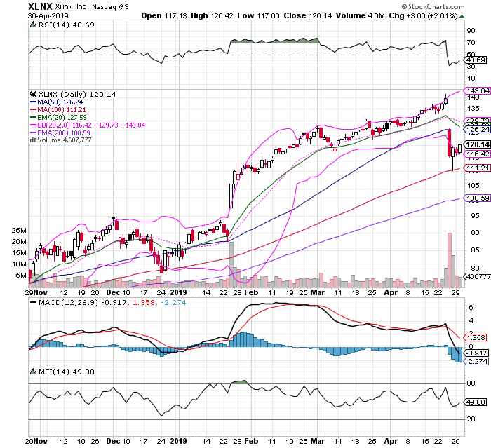Click the BB 116.42 - 129.73 - 143.04 legend
Image resolution: width=491 pixels, height=448 pixels.
91,125
